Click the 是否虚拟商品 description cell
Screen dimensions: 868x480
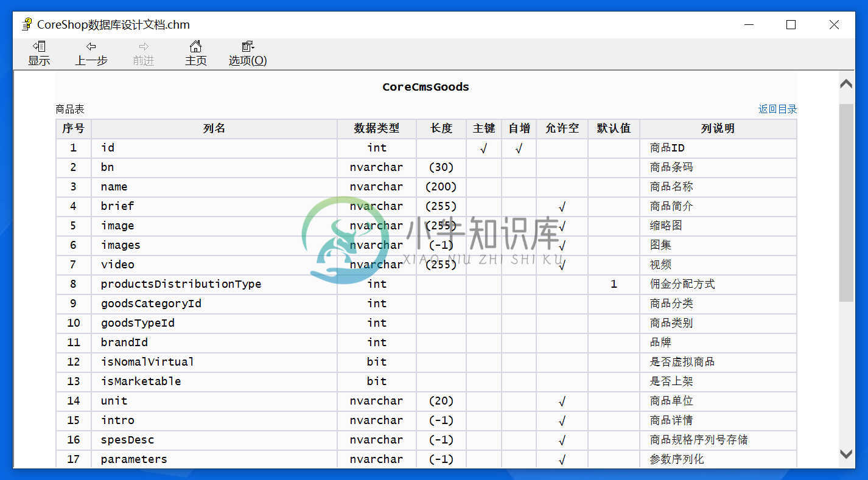tap(718, 362)
